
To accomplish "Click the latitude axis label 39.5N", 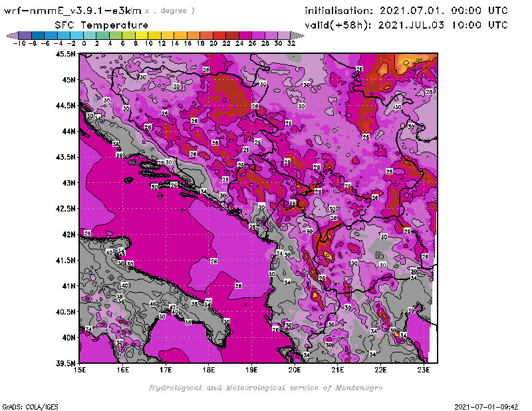I will pos(65,364).
